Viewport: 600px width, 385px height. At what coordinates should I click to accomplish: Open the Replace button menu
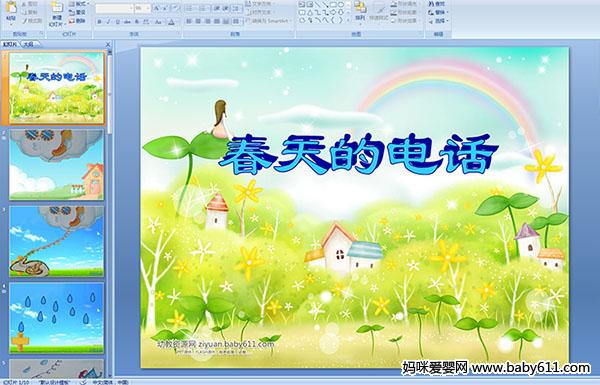tap(438, 12)
